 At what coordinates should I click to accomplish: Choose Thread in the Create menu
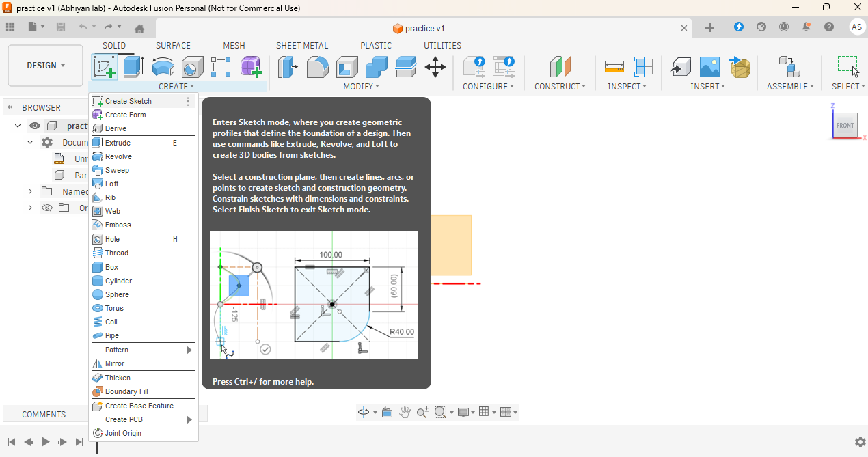click(x=143, y=253)
